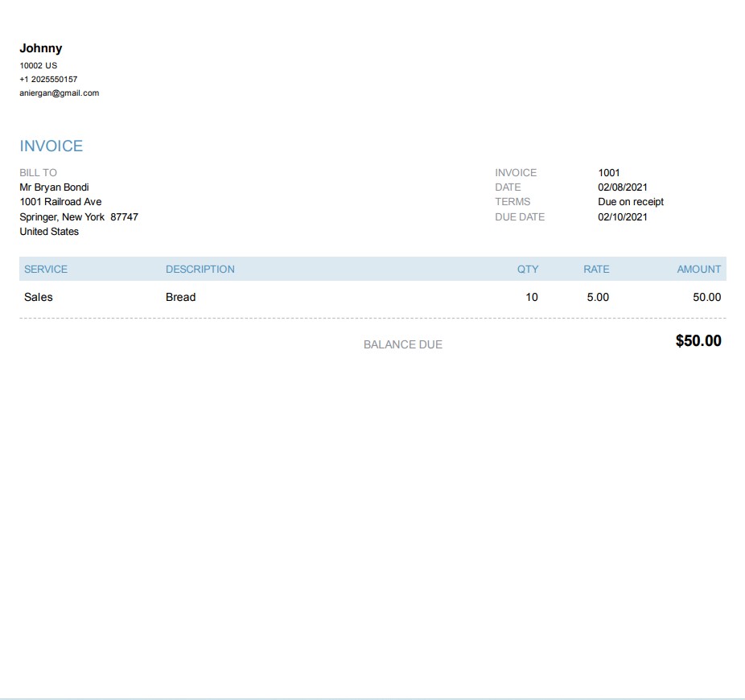Click the DATE label
The height and width of the screenshot is (700, 745).
click(508, 187)
